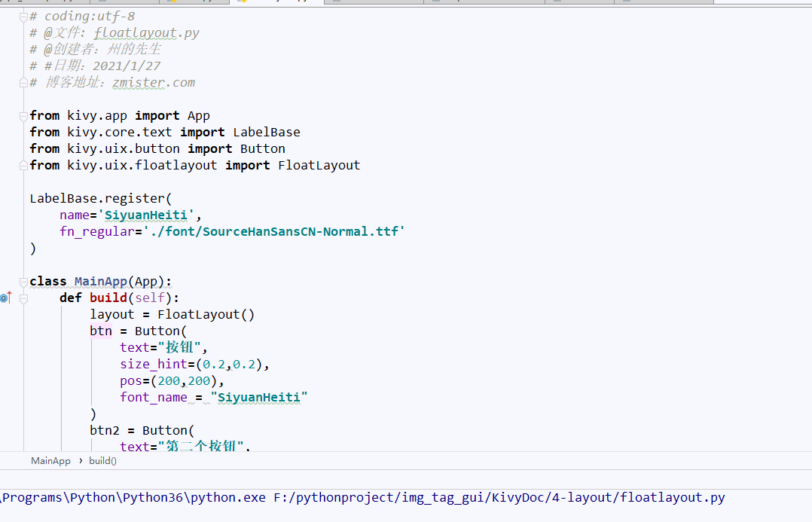Click "SiyuanHeiti" string after font_name

tap(259, 397)
